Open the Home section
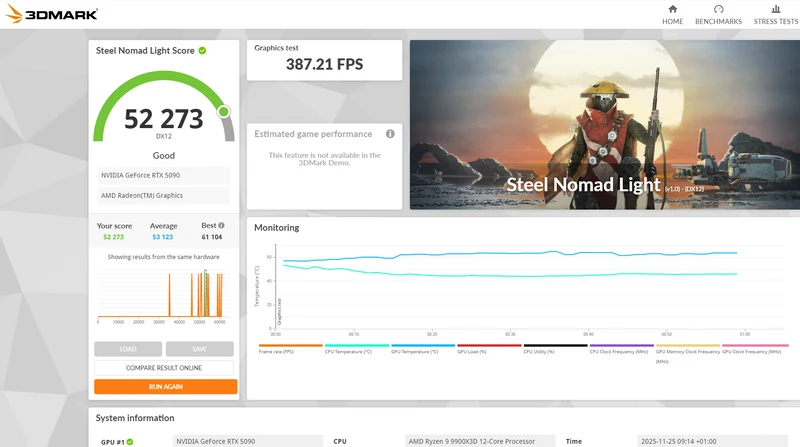 672,15
